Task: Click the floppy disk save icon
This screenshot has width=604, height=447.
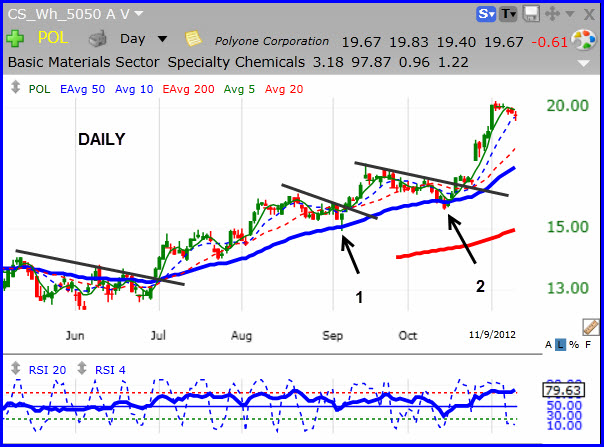Action: tap(531, 14)
